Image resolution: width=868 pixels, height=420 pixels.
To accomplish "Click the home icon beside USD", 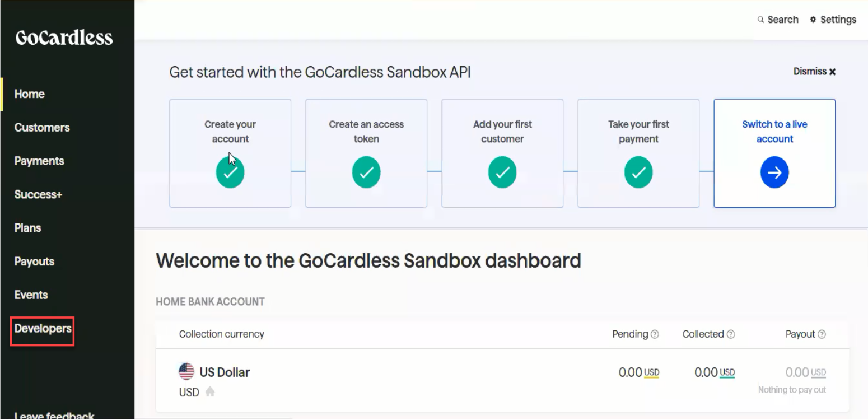I will click(210, 393).
